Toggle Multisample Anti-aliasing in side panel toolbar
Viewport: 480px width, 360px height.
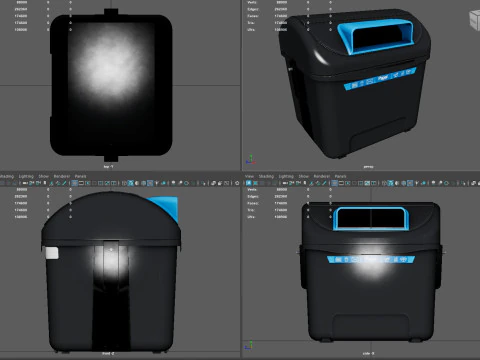tap(446, 183)
